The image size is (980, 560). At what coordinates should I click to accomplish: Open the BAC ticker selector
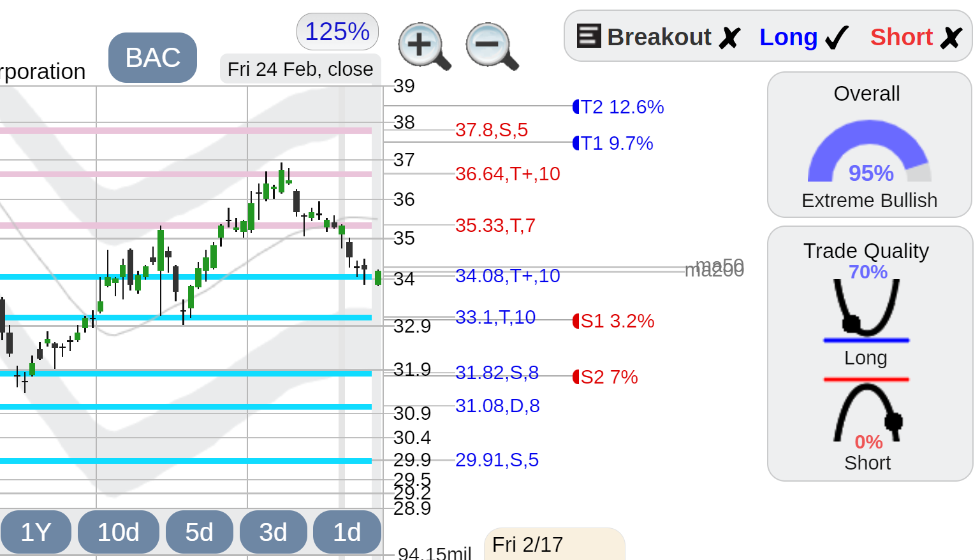click(152, 57)
